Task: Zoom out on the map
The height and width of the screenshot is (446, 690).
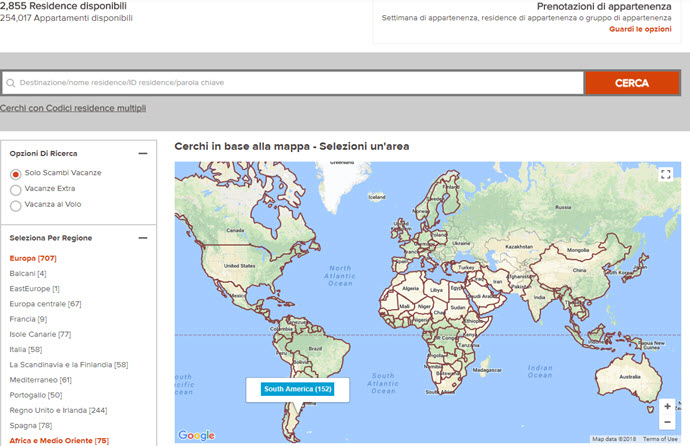Action: (667, 423)
